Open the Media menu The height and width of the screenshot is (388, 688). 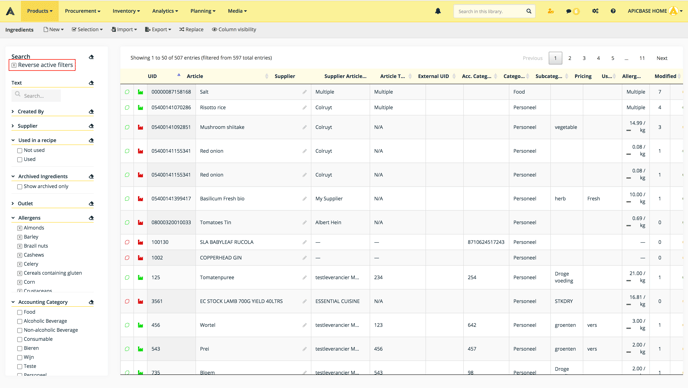pos(237,11)
